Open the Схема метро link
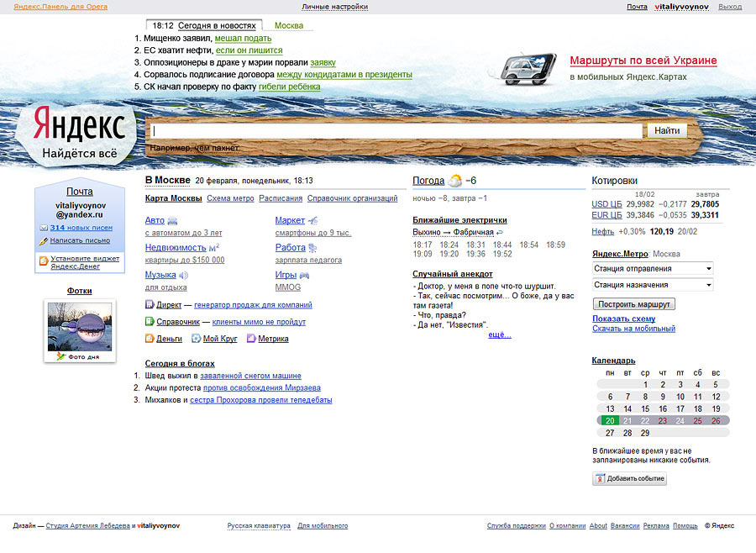Viewport: 756px width, 553px height. point(230,198)
